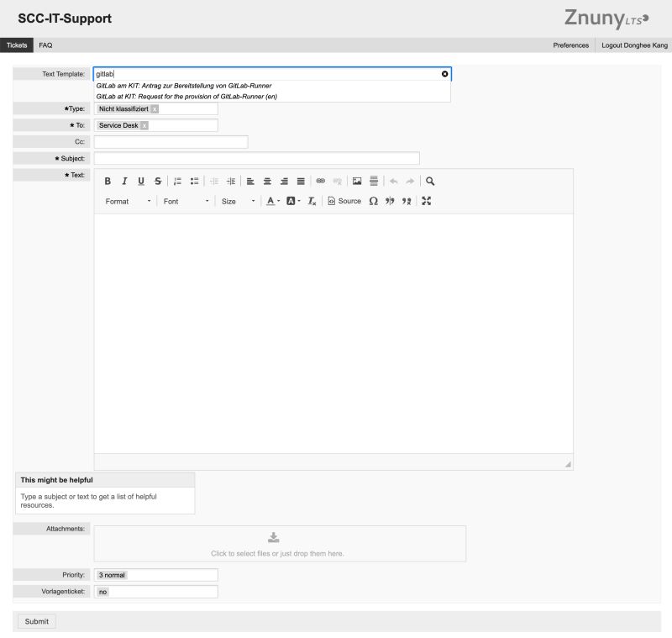Insert a numbered list
The width and height of the screenshot is (672, 638).
pos(177,181)
